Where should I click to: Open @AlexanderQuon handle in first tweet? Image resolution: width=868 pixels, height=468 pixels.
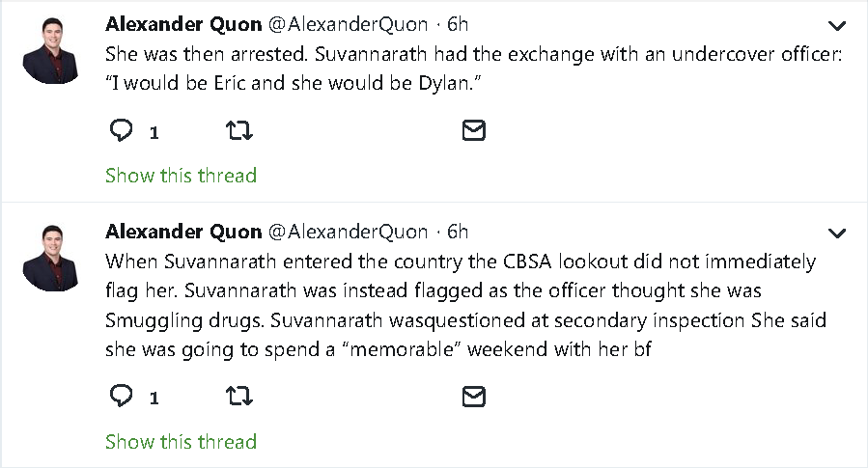(348, 23)
